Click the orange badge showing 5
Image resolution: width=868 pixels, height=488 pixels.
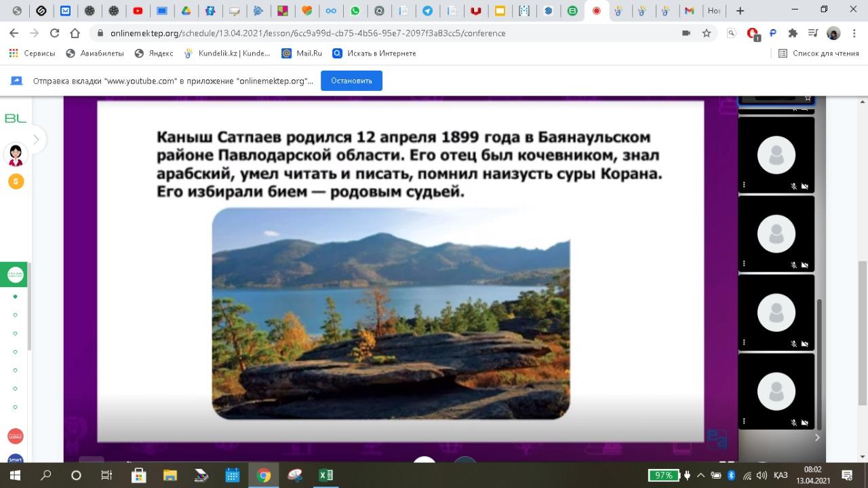click(x=16, y=181)
